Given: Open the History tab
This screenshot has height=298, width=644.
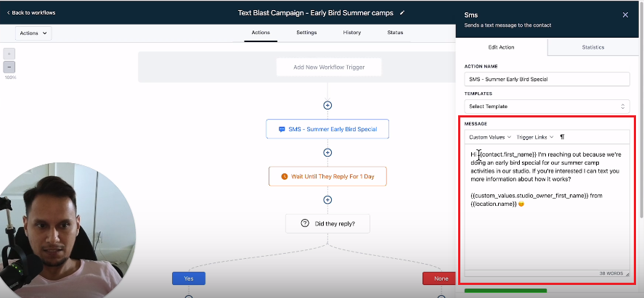Looking at the screenshot, I should 352,33.
